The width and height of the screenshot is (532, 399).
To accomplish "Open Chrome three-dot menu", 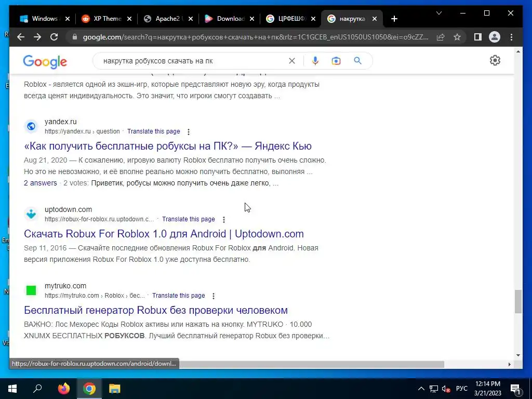I will click(x=511, y=37).
